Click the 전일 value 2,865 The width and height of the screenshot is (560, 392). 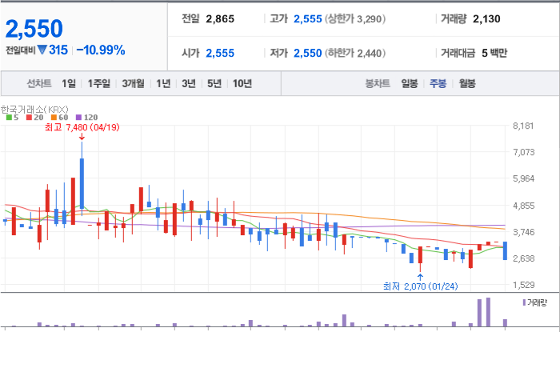pyautogui.click(x=220, y=19)
